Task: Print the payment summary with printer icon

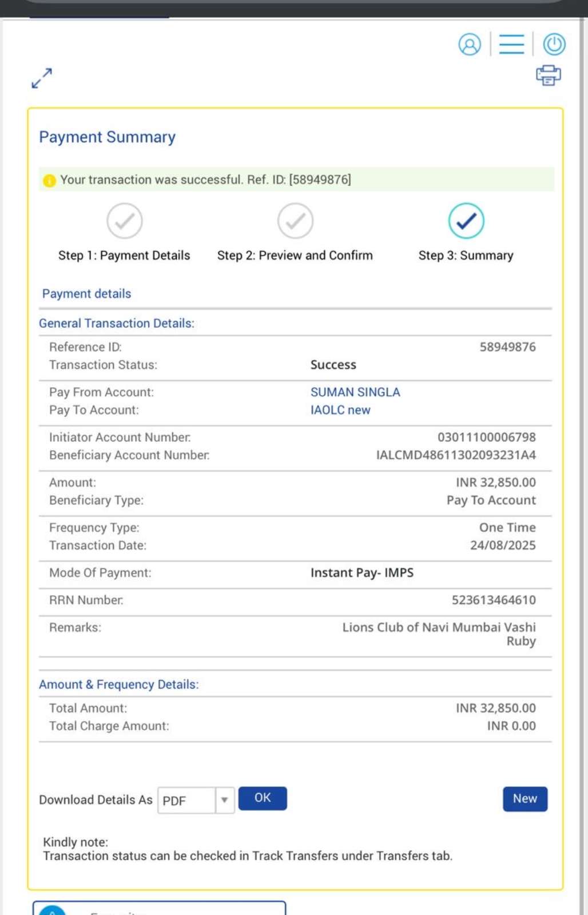Action: coord(548,75)
